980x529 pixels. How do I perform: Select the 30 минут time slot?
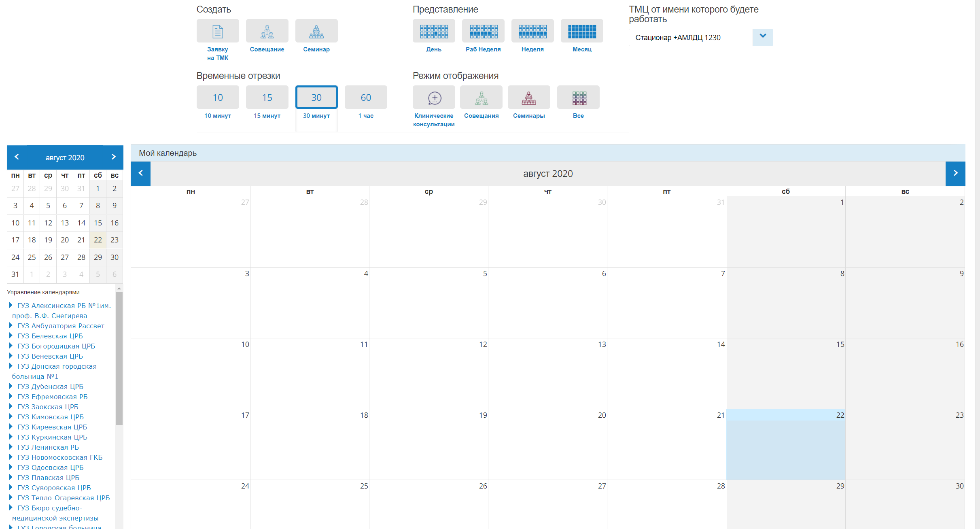(x=316, y=98)
